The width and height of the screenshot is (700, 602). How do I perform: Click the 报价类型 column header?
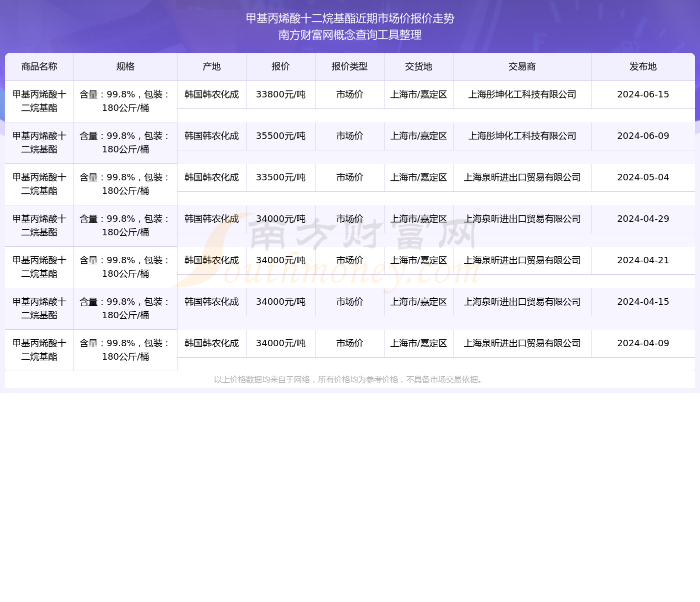click(349, 67)
